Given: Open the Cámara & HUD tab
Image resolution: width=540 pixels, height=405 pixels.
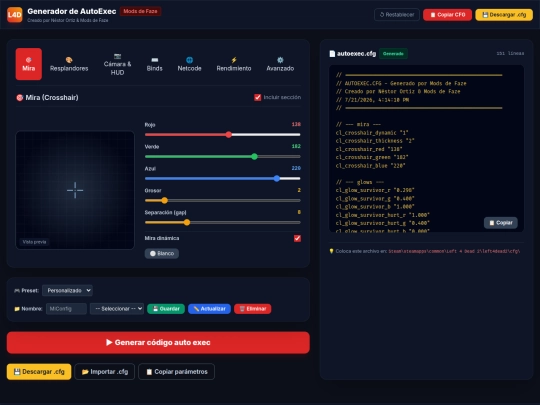Looking at the screenshot, I should tap(117, 64).
